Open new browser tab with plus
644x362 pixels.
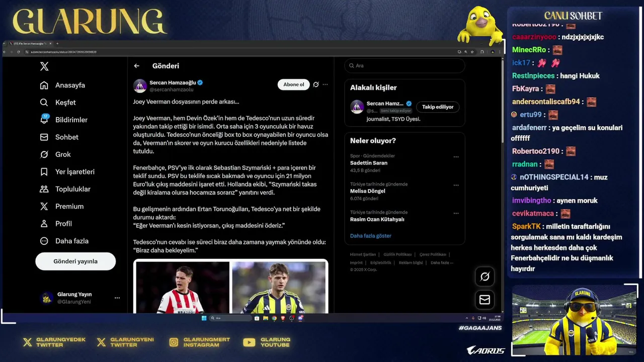click(x=57, y=44)
